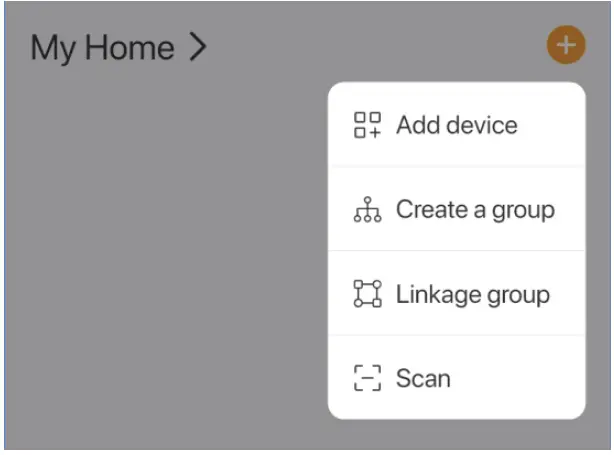Image resolution: width=614 pixels, height=455 pixels.
Task: Click the Scan bracket-frame icon
Action: [367, 378]
